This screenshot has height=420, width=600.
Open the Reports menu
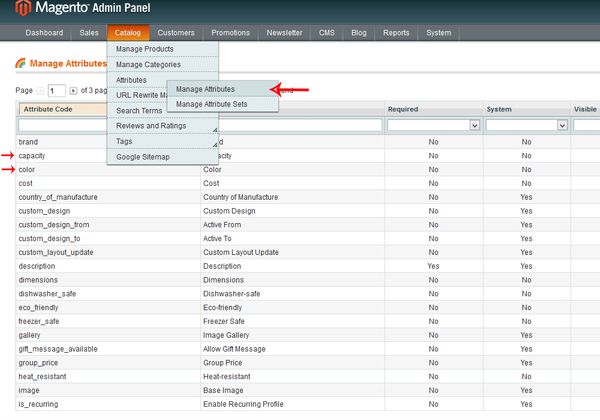point(396,33)
